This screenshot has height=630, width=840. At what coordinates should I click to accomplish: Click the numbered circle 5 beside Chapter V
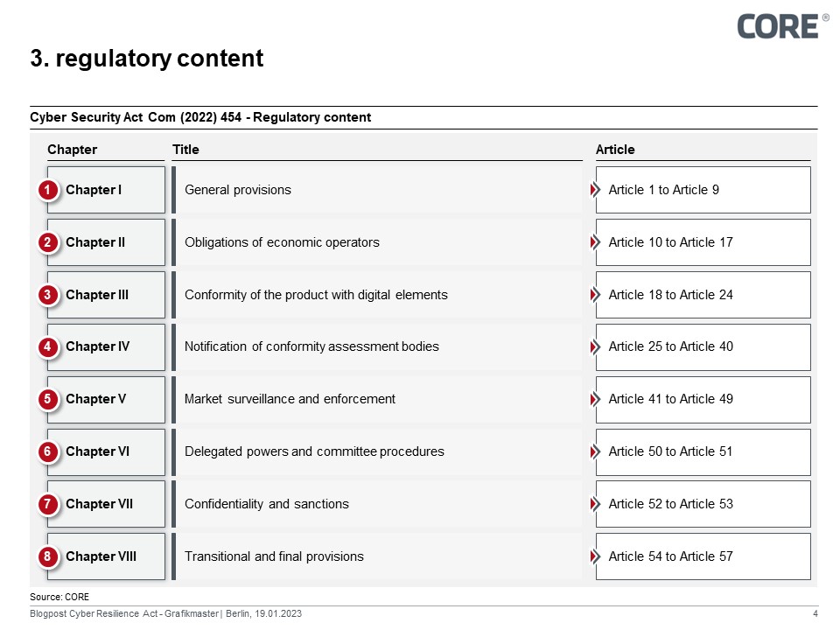[x=50, y=399]
